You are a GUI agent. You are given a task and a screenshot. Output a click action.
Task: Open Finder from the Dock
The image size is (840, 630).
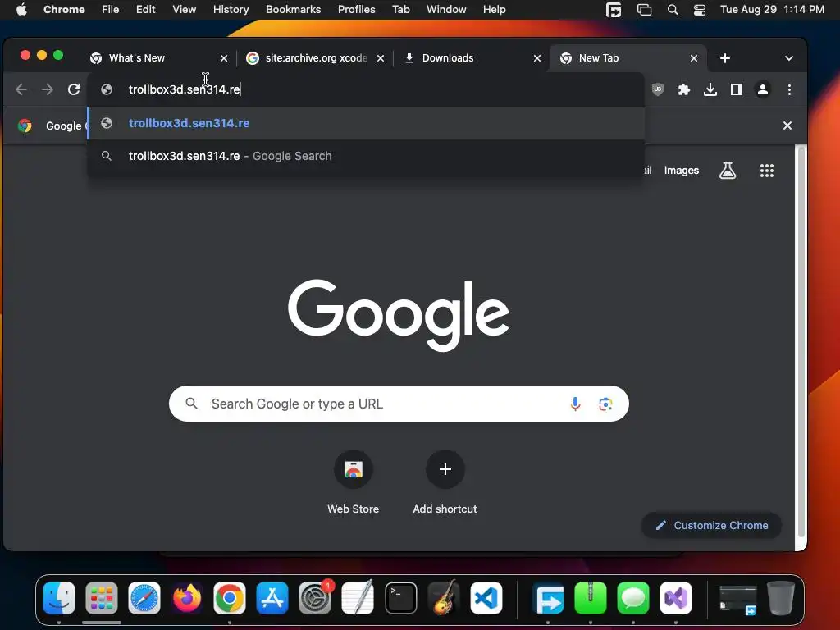pyautogui.click(x=59, y=598)
